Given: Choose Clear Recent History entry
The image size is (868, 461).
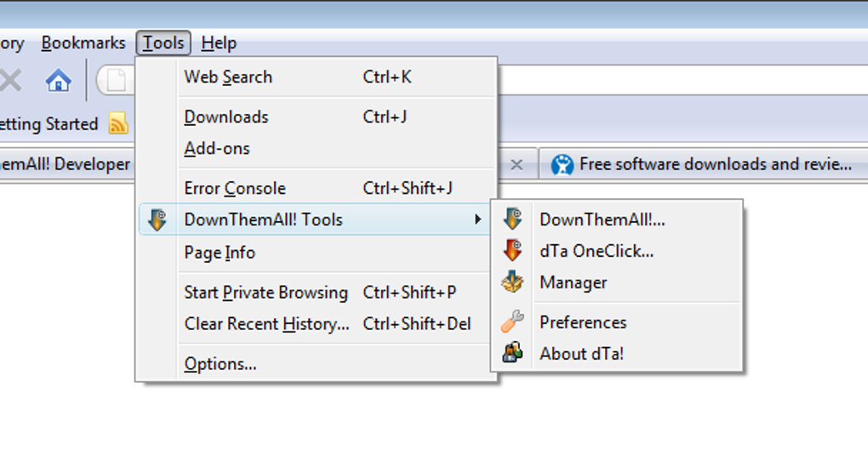Looking at the screenshot, I should tap(266, 324).
